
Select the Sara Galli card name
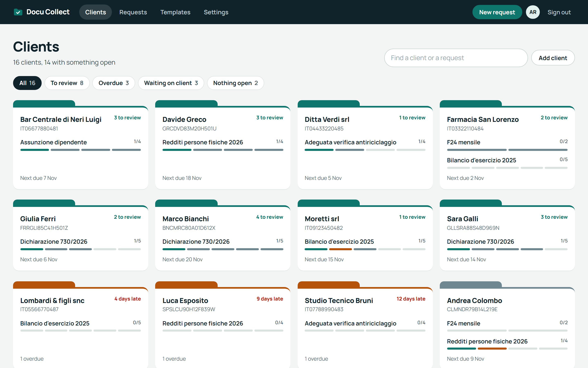462,219
